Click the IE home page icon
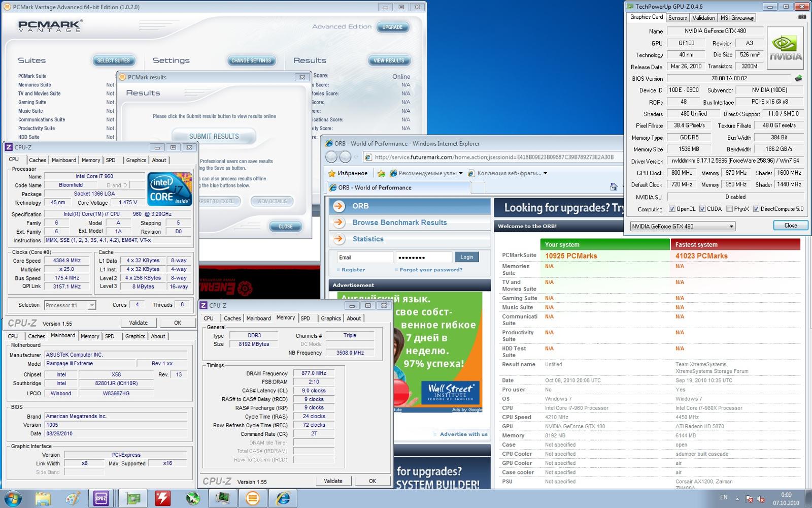Image resolution: width=812 pixels, height=508 pixels. [x=614, y=187]
